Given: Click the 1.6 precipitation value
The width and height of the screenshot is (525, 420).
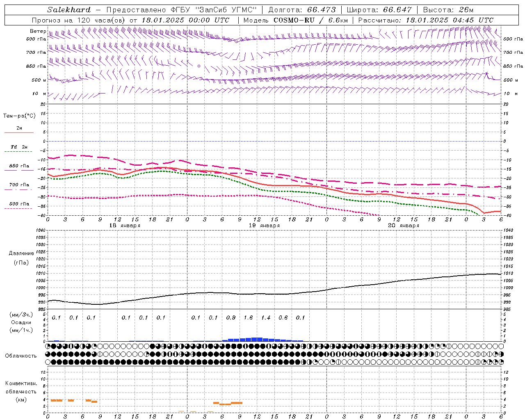Looking at the screenshot, I should [x=248, y=318].
